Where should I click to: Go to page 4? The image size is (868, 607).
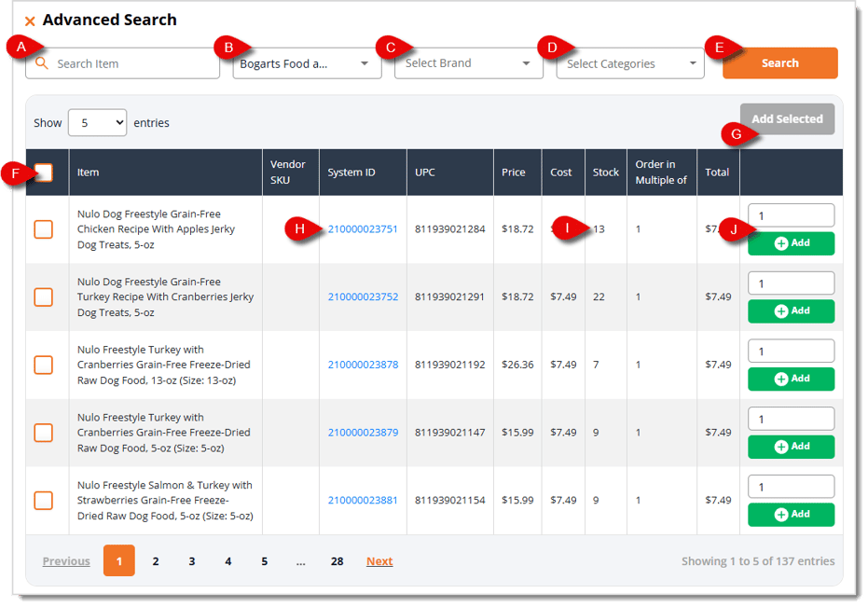pos(228,561)
